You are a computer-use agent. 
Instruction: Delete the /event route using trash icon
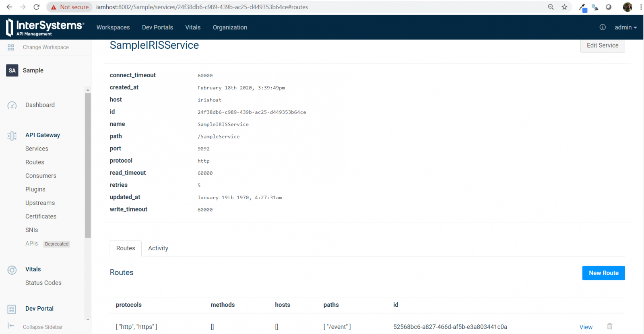point(610,326)
